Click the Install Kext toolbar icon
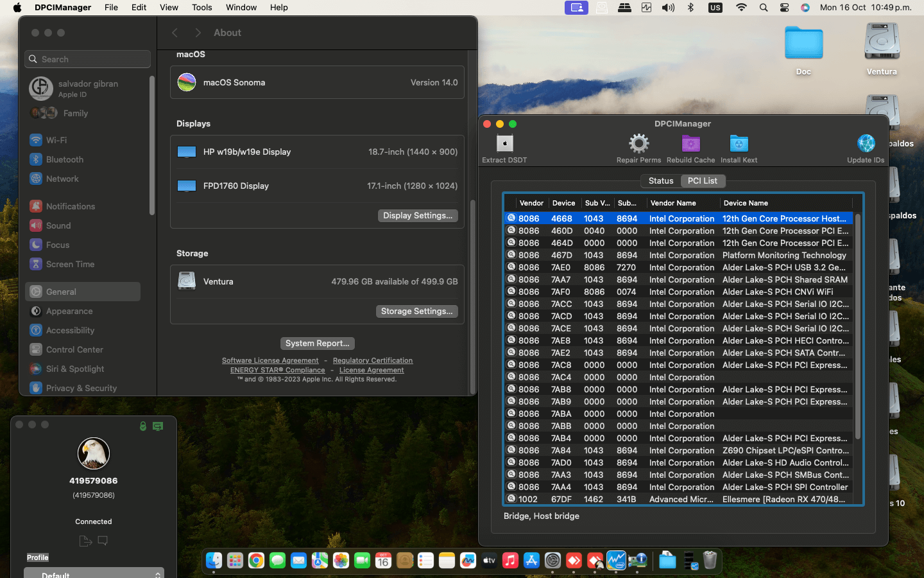The image size is (924, 578). 739,144
